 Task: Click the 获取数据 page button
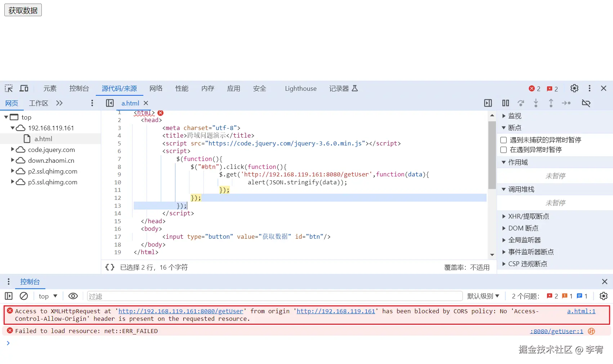[x=23, y=10]
